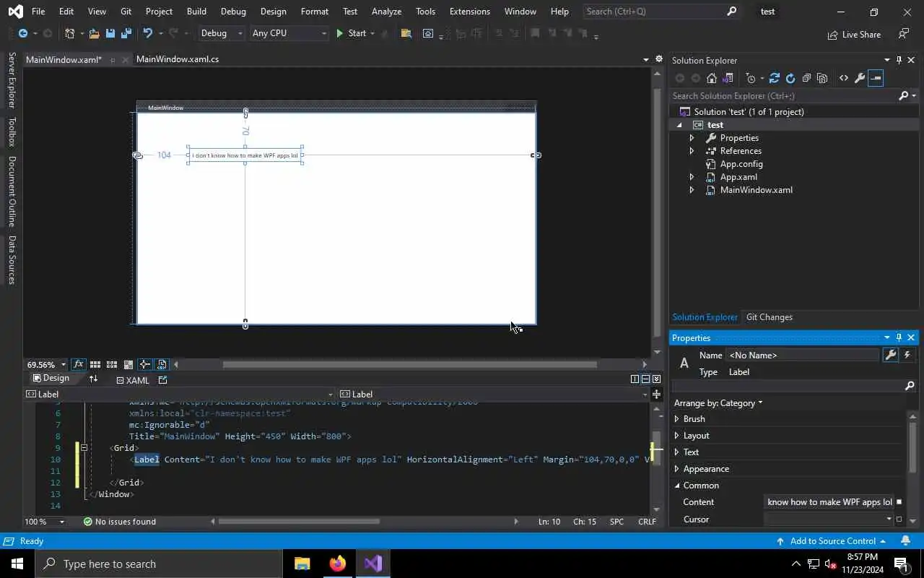924x578 pixels.
Task: Expand the Layout category in Properties
Action: tap(676, 436)
